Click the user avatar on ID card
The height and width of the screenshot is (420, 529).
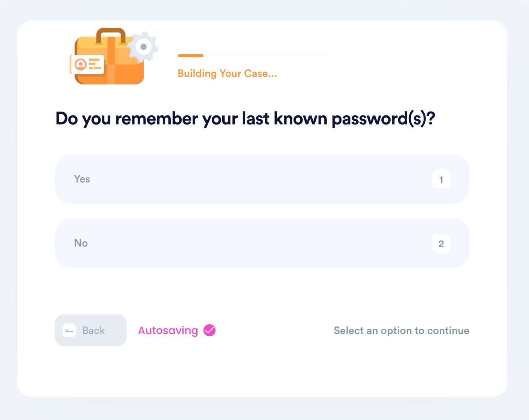(80, 64)
